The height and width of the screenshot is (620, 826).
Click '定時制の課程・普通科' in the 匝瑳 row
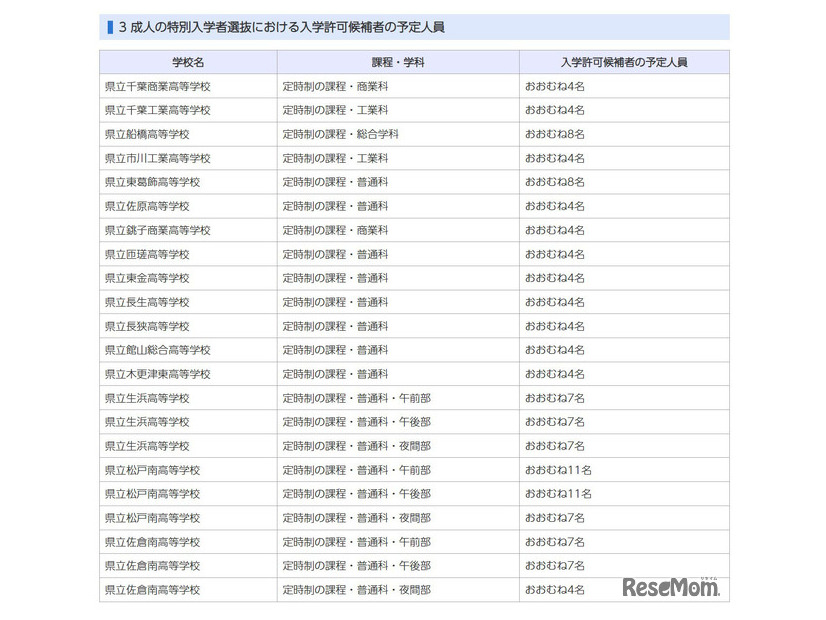click(x=335, y=254)
